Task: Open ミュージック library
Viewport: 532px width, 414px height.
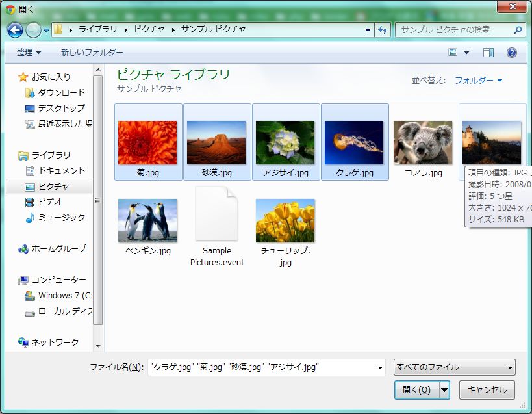Action: pyautogui.click(x=55, y=217)
